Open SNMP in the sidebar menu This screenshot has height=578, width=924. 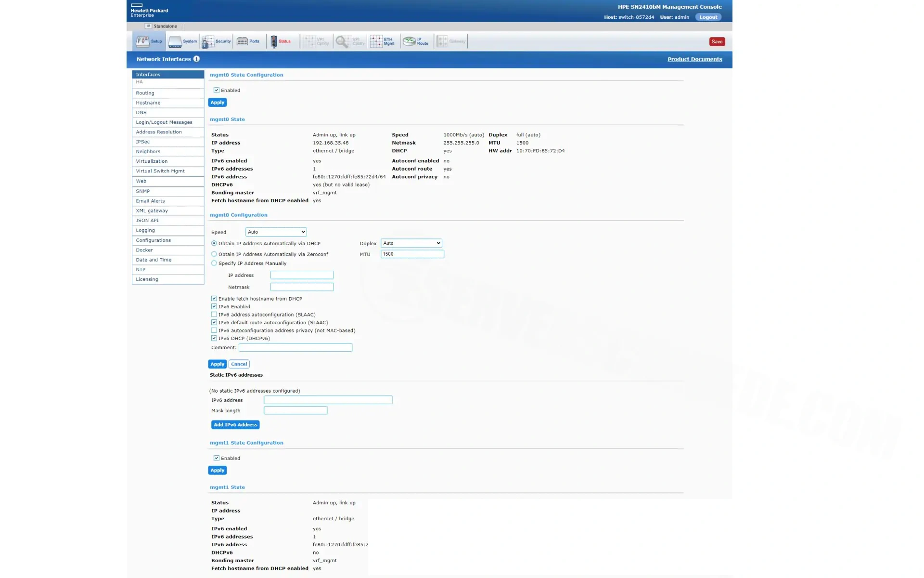pos(142,191)
